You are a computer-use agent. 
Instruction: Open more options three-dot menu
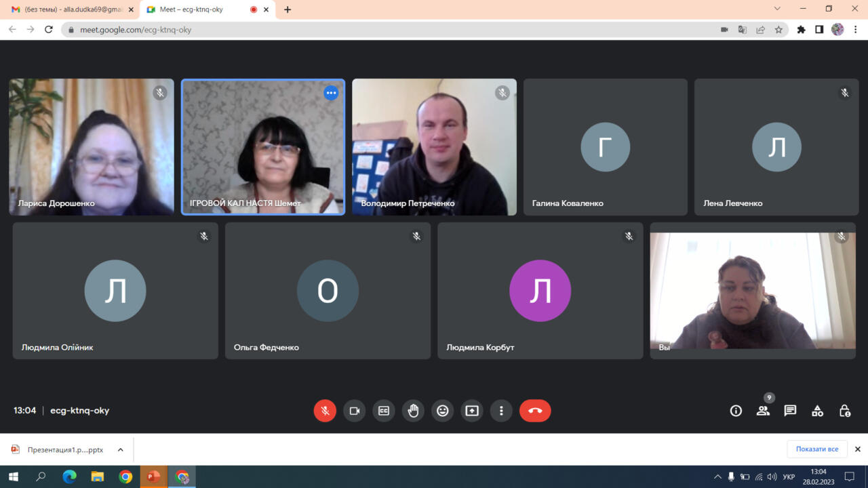[x=501, y=411]
